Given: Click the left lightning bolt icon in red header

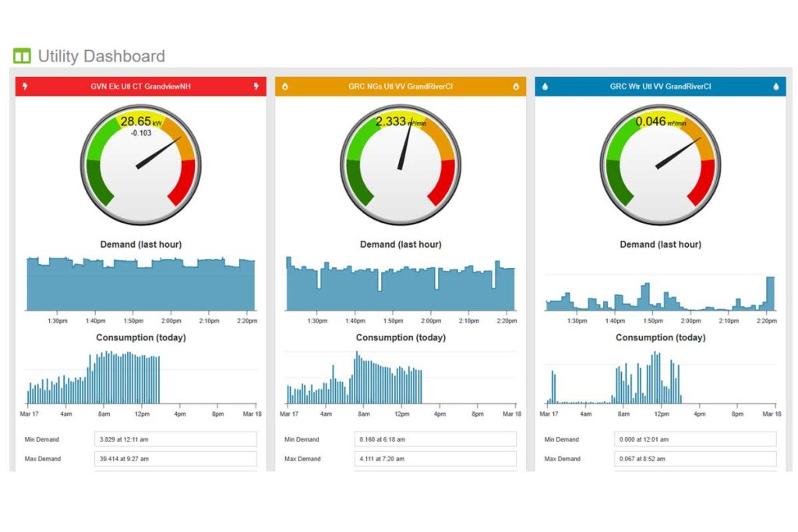Looking at the screenshot, I should click(25, 86).
